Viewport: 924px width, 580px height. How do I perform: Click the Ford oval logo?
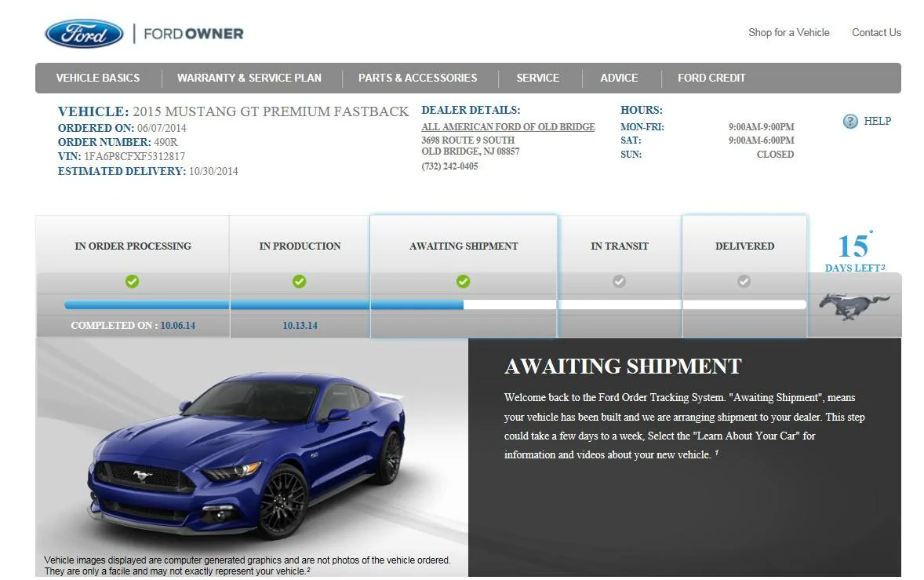click(x=84, y=34)
